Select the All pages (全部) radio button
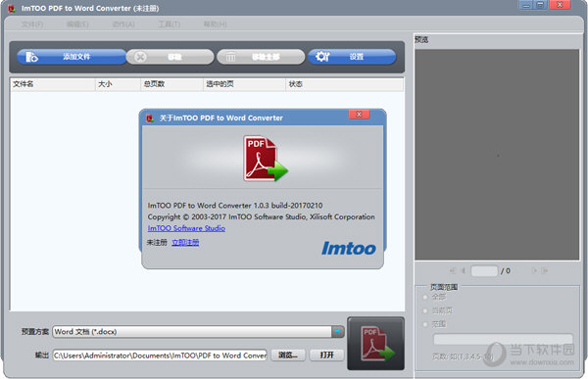The width and height of the screenshot is (588, 379). 425,297
